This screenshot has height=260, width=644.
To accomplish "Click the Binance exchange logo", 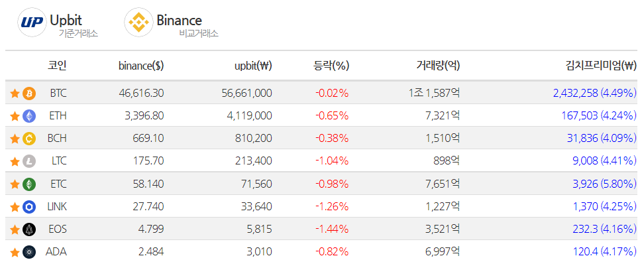I will pyautogui.click(x=139, y=23).
